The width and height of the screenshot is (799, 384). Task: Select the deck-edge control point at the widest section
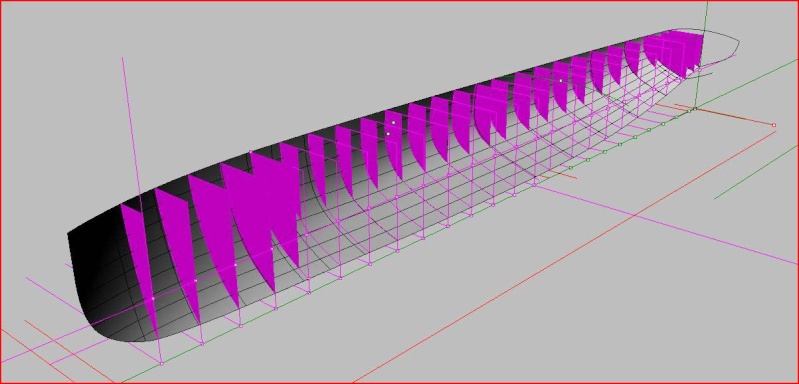[x=251, y=152]
